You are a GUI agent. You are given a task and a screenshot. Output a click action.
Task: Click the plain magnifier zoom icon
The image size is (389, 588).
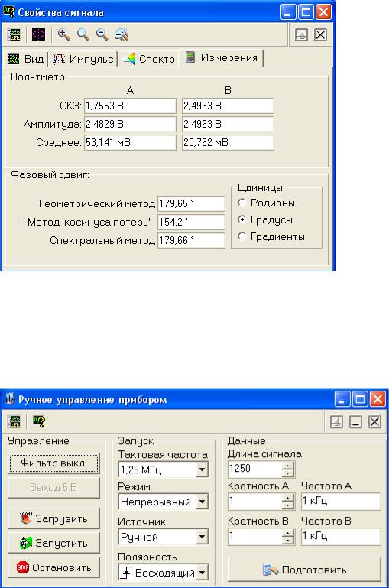tap(83, 34)
